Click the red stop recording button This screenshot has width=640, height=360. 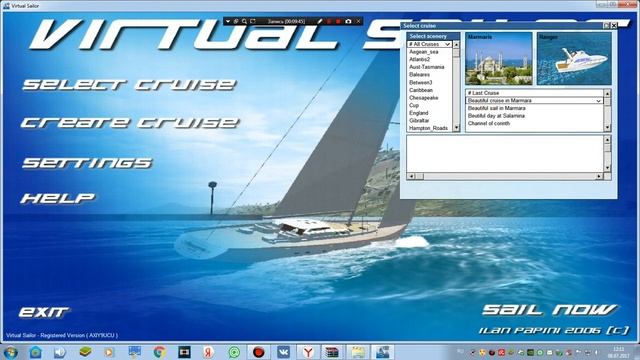(x=338, y=21)
